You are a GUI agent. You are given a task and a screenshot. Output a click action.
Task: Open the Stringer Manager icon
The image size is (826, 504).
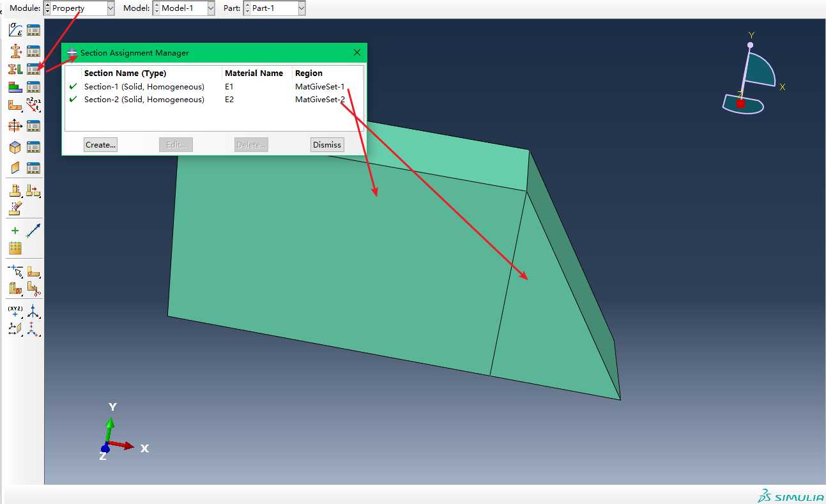[x=34, y=168]
